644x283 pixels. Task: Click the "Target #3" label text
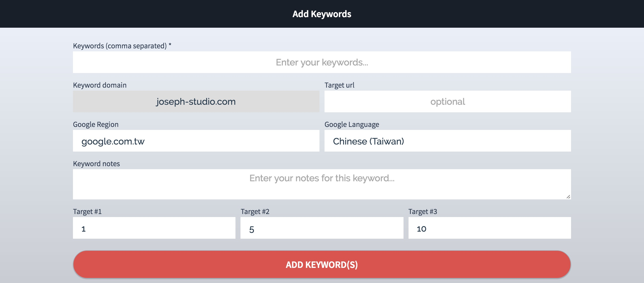423,211
